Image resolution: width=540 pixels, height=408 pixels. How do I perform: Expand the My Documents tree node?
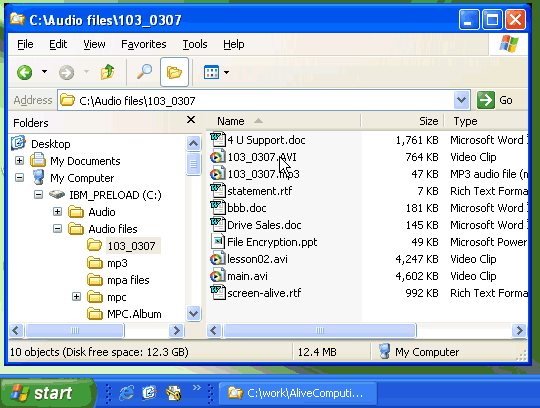[20, 160]
